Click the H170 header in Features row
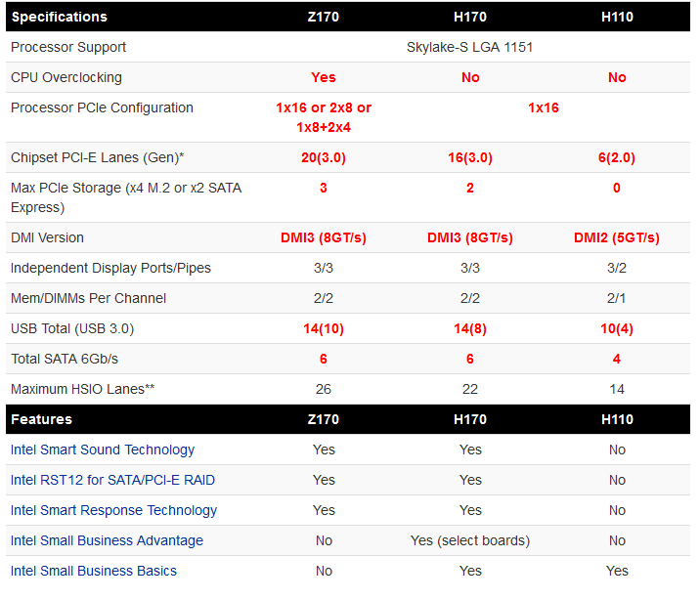The height and width of the screenshot is (600, 700). coord(470,419)
